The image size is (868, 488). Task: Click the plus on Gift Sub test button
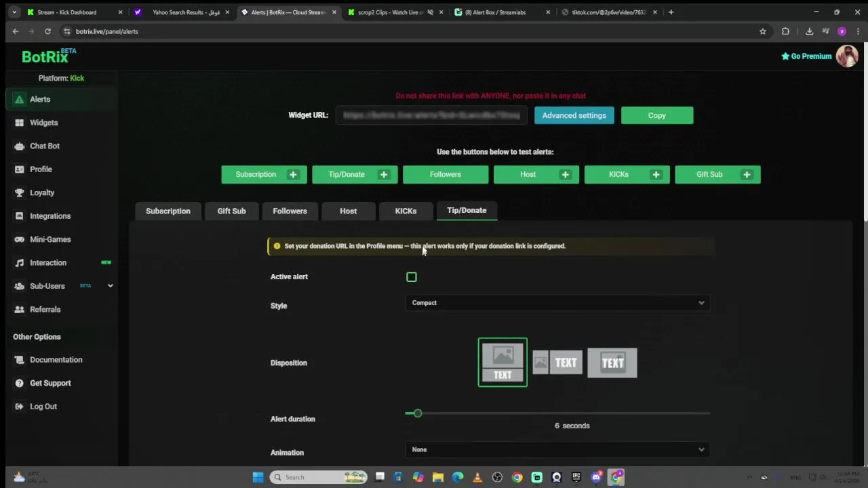pyautogui.click(x=747, y=175)
